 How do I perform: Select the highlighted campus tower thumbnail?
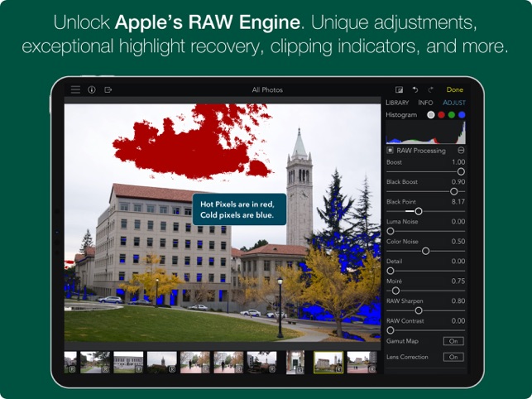pyautogui.click(x=328, y=363)
